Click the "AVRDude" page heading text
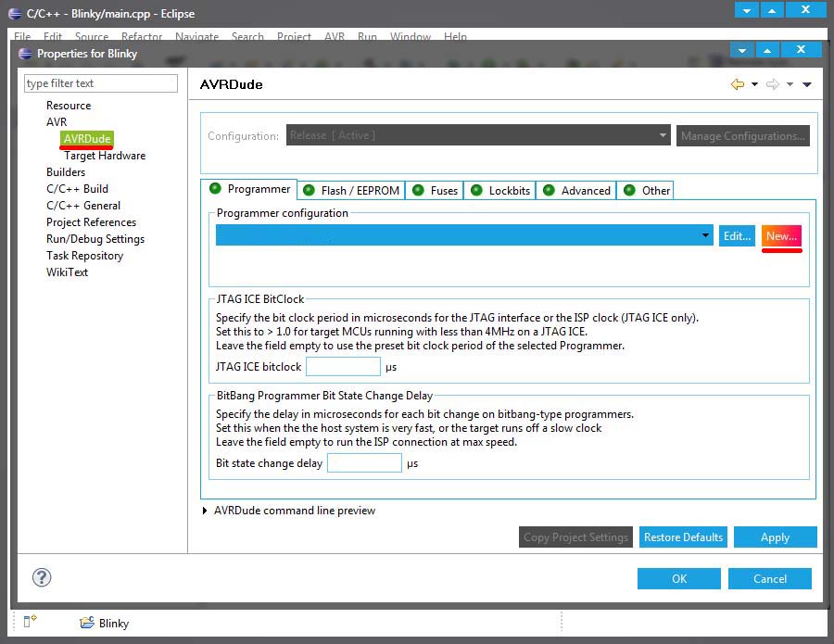Screen dimensions: 834x644 [x=232, y=84]
